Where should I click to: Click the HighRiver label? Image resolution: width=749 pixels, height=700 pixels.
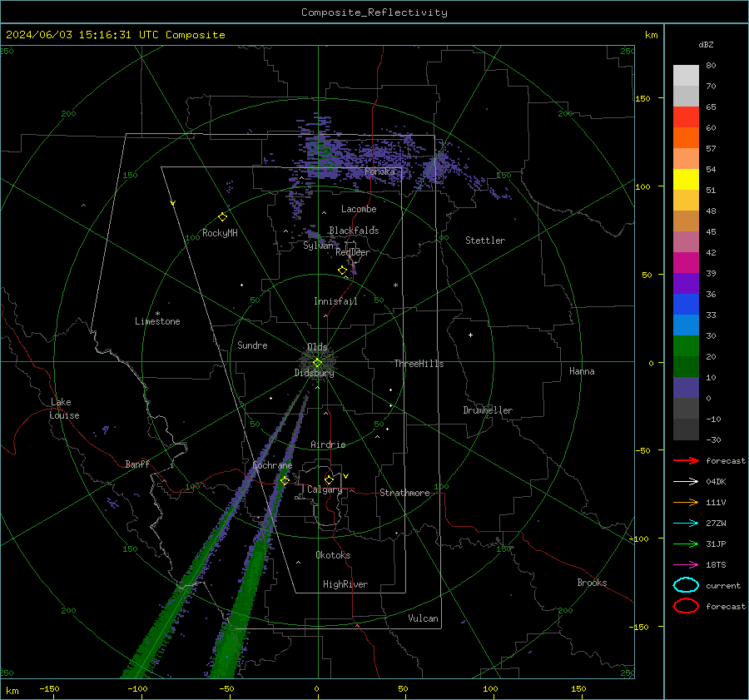point(345,584)
